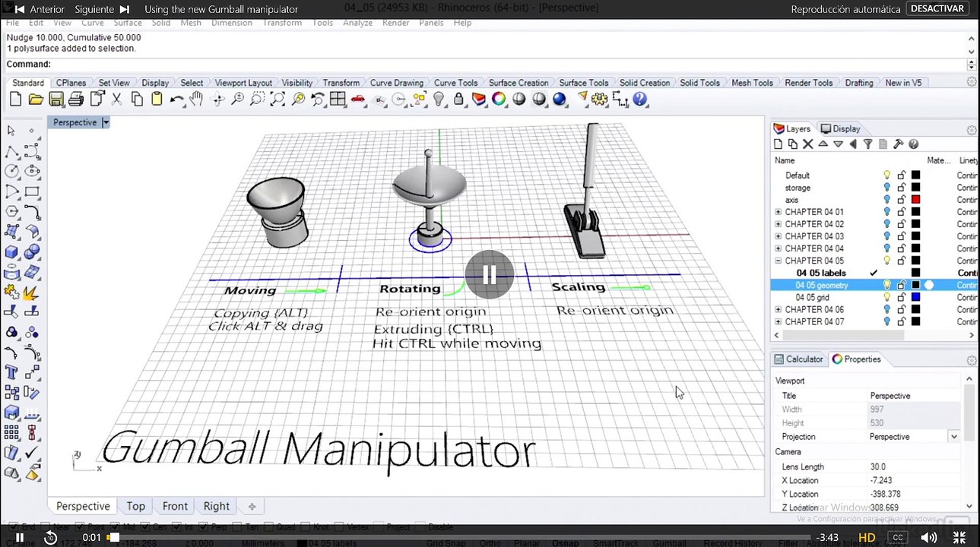Switch to the CPlanes toolbar tab

click(x=71, y=83)
